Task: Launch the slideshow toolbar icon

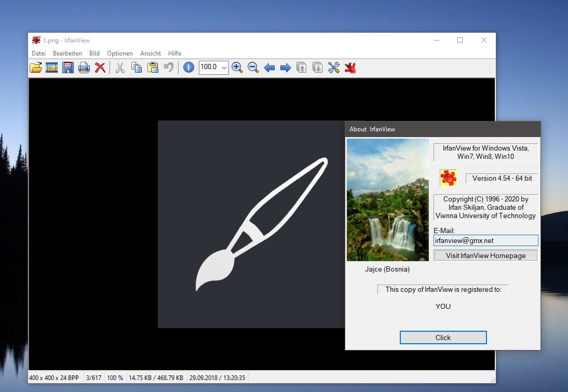Action: click(x=52, y=67)
